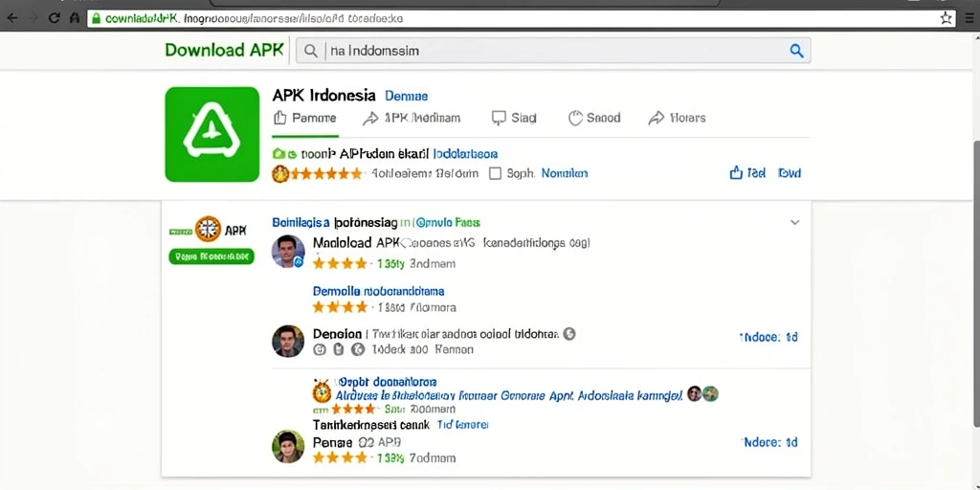Click the gray magnifier inside search box
This screenshot has height=490, width=980.
(x=311, y=52)
